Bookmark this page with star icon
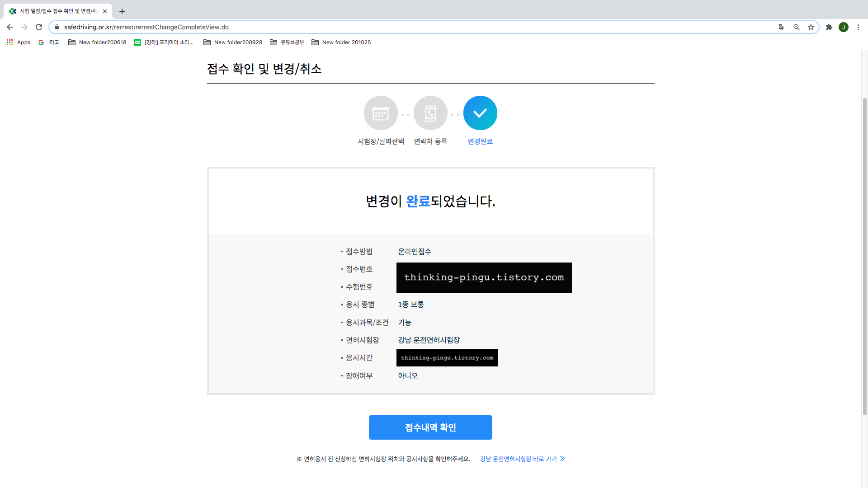868x488 pixels. coord(811,27)
